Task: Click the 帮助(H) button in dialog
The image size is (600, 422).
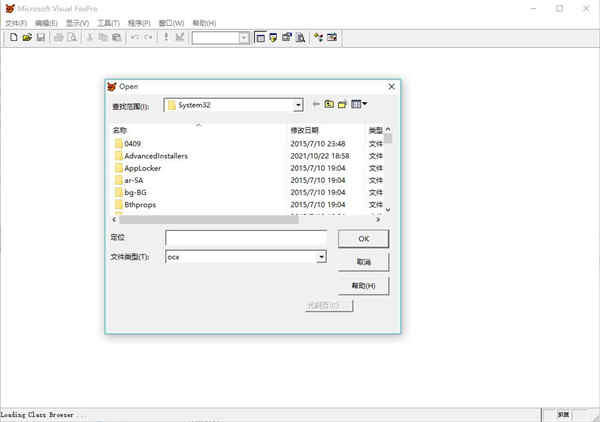Action: click(x=364, y=286)
